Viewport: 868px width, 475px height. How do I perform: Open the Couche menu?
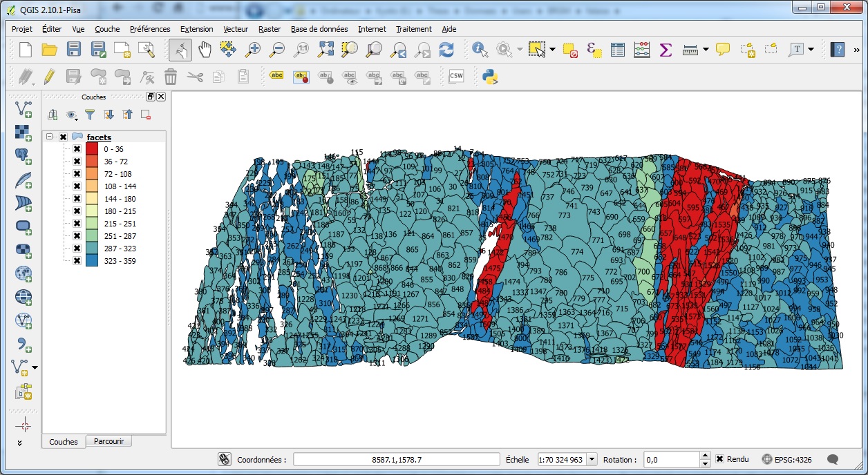coord(107,29)
